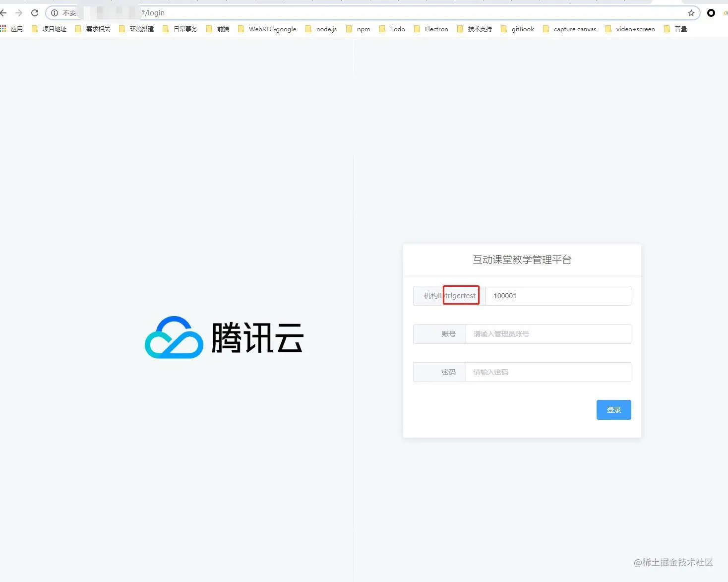Go back to the previous page
This screenshot has height=582, width=728.
[3, 13]
